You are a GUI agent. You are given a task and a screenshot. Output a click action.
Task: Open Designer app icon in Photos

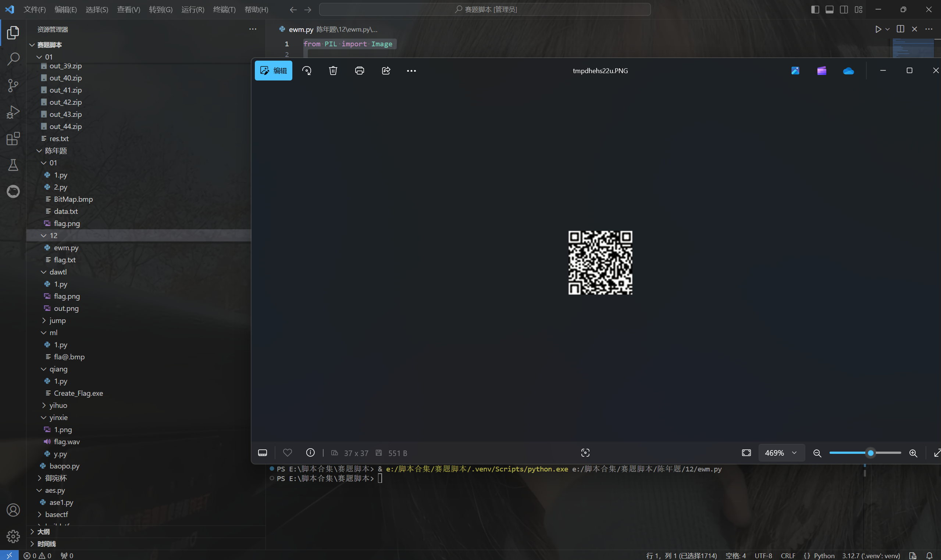click(x=795, y=71)
